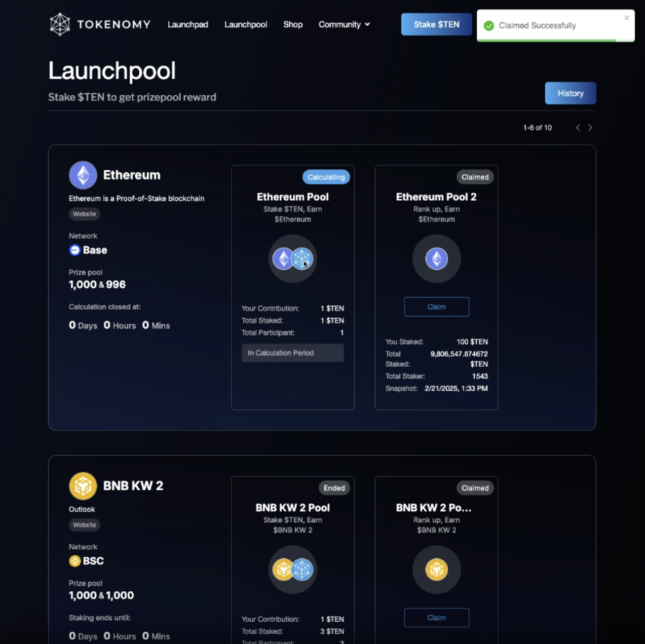
Task: Open the Launchpad nav item
Action: tap(188, 24)
